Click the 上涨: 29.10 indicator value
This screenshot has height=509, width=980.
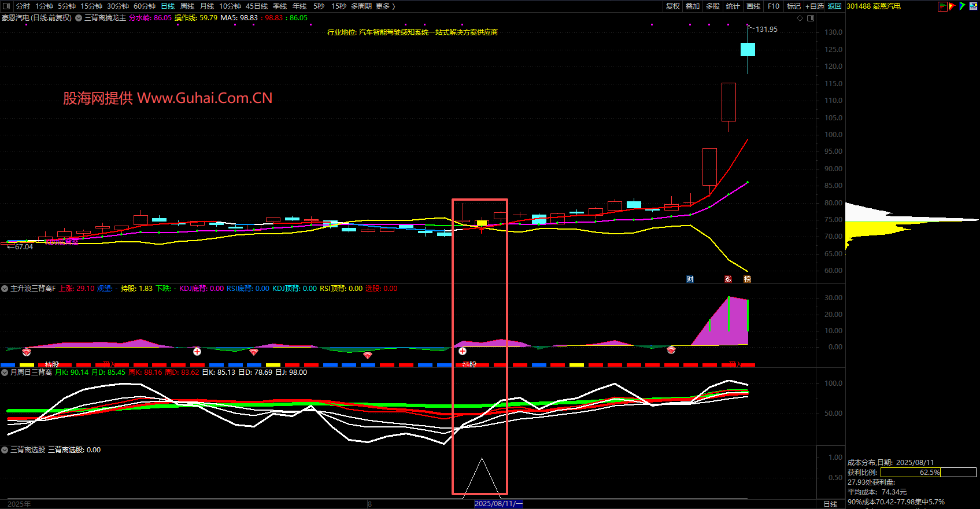[x=76, y=289]
